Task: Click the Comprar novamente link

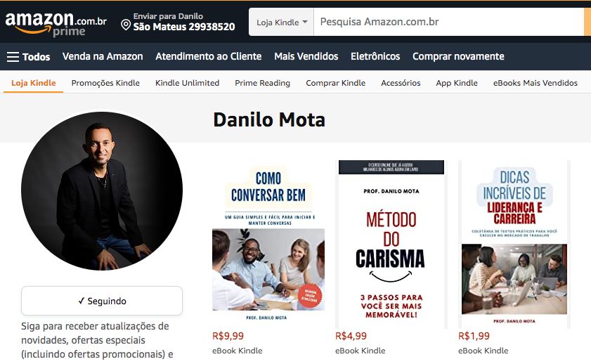Action: (x=458, y=56)
